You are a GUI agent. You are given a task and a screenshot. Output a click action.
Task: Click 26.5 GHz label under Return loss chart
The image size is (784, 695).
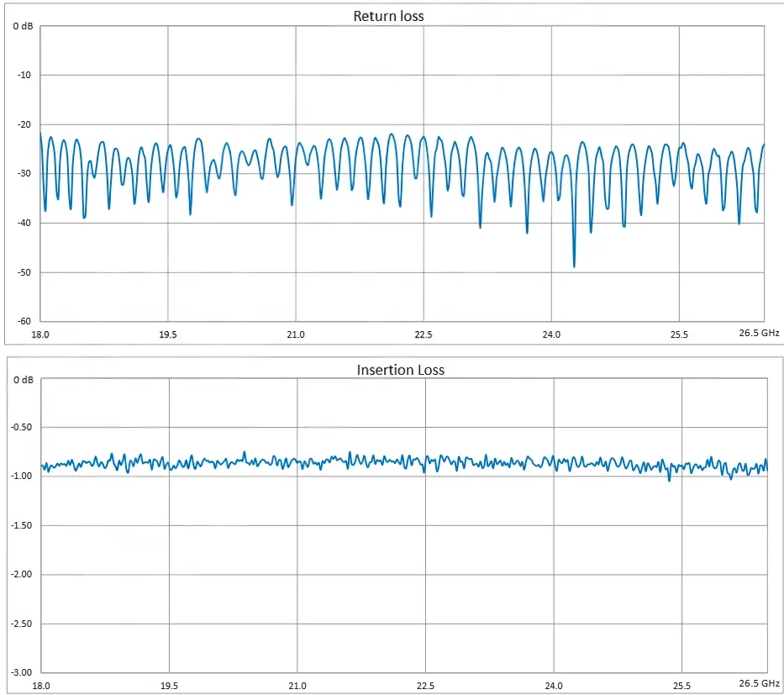[x=759, y=333]
